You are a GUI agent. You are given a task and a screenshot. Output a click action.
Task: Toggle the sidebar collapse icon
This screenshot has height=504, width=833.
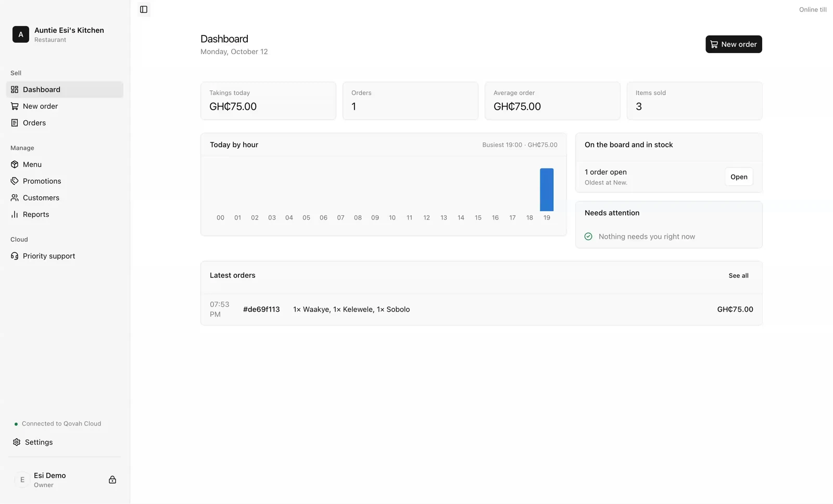pos(144,9)
